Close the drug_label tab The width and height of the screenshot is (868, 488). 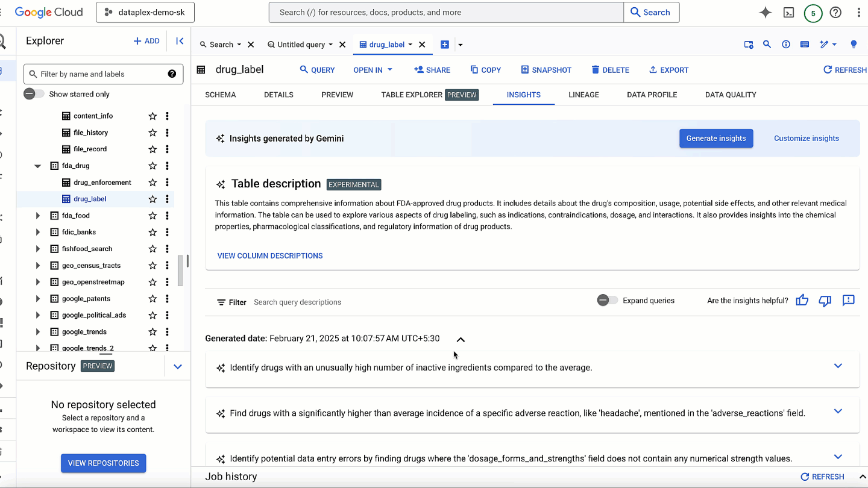pos(422,45)
